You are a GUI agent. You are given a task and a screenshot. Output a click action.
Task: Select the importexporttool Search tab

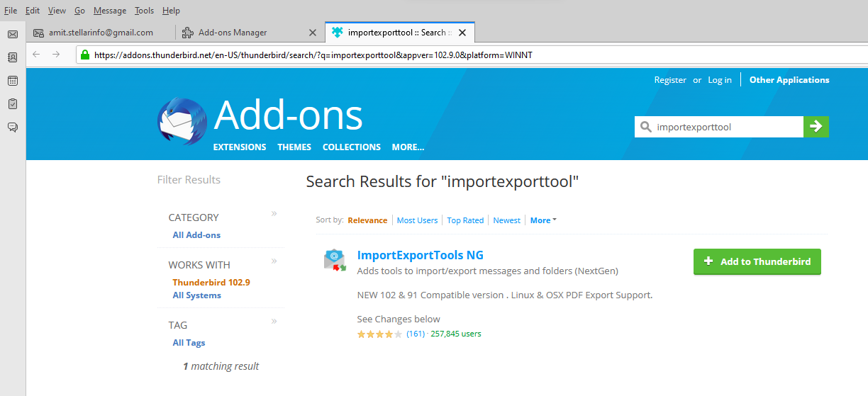399,33
